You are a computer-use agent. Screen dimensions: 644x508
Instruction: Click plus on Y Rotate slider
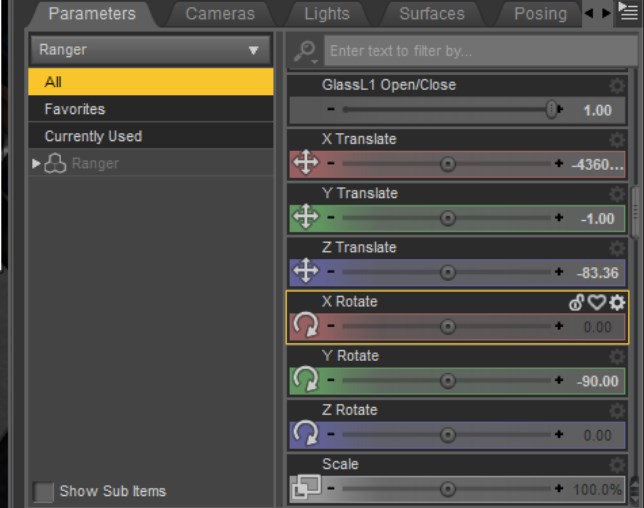559,380
